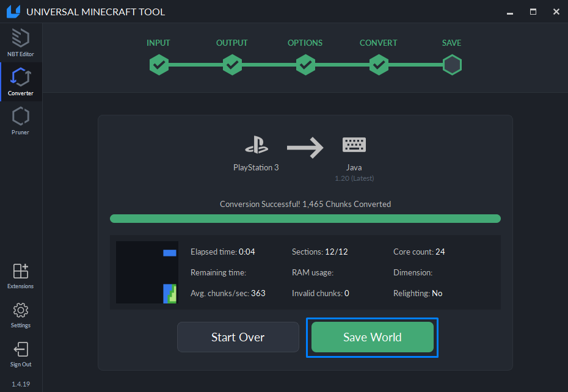Minimize the Universal Minecraft Tool window
The width and height of the screenshot is (568, 392).
(510, 12)
